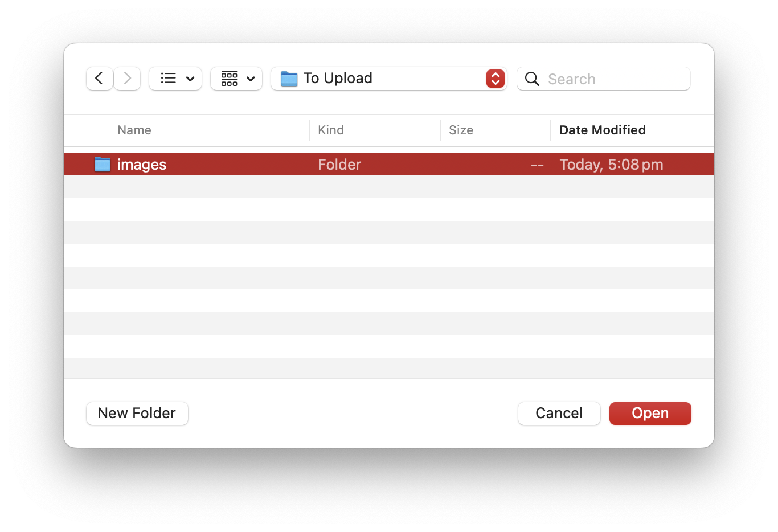Open the To Upload location popup
Screen dimensions: 778x532
point(389,79)
